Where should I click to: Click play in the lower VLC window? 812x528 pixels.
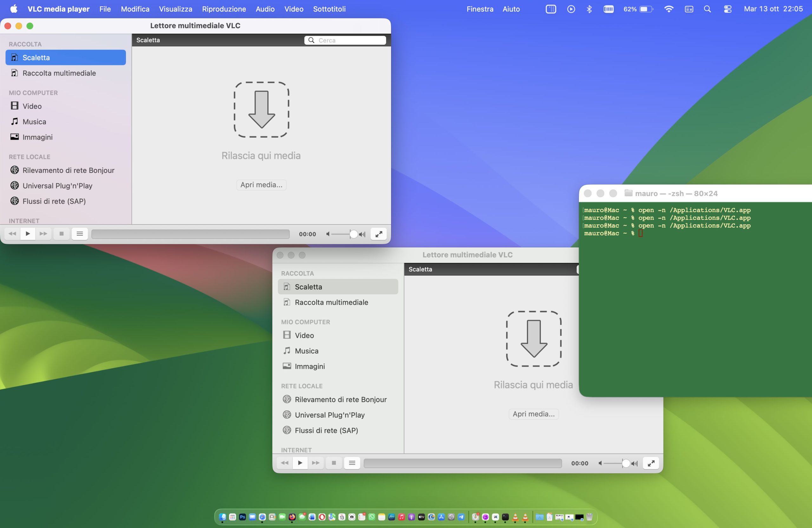(x=300, y=463)
